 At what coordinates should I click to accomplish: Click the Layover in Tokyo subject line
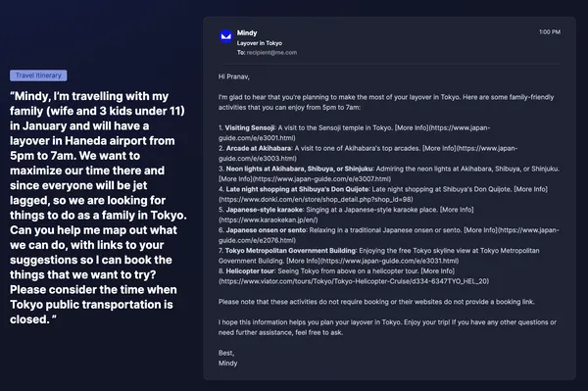click(260, 43)
